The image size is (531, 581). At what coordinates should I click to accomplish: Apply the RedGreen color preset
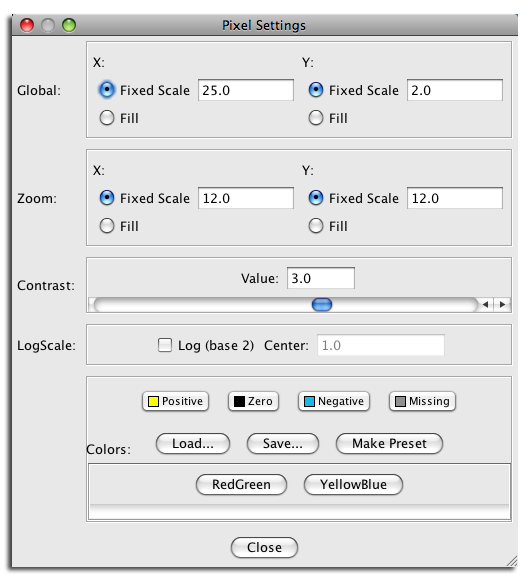241,485
